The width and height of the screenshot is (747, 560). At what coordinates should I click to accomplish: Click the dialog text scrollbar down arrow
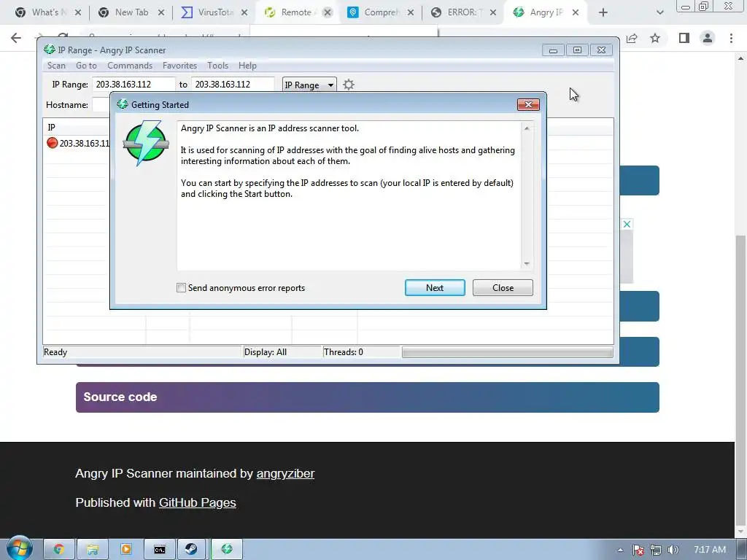coord(527,263)
